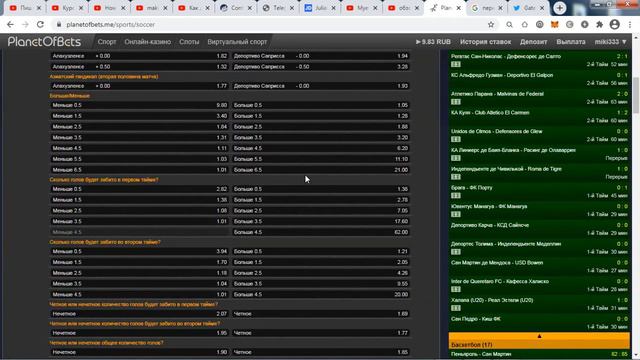Expand the Баскетбол (17) section
The image size is (640, 360).
(x=539, y=344)
